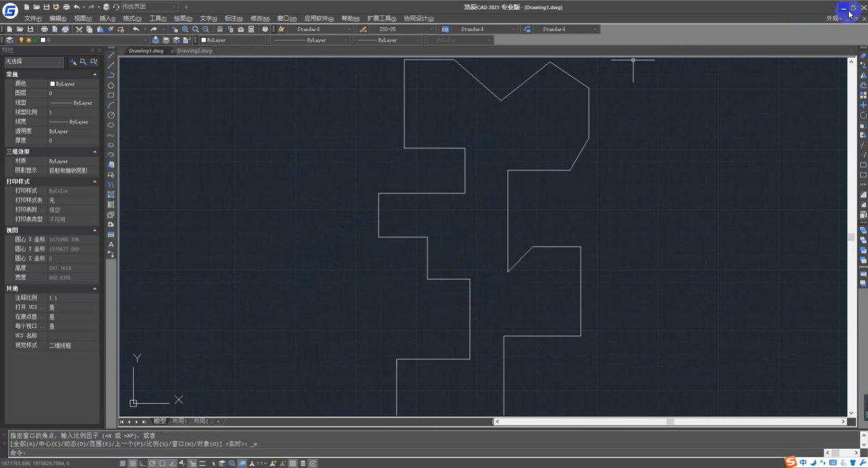Click the Match Properties brush icon
The height and width of the screenshot is (468, 868).
pyautogui.click(x=111, y=29)
